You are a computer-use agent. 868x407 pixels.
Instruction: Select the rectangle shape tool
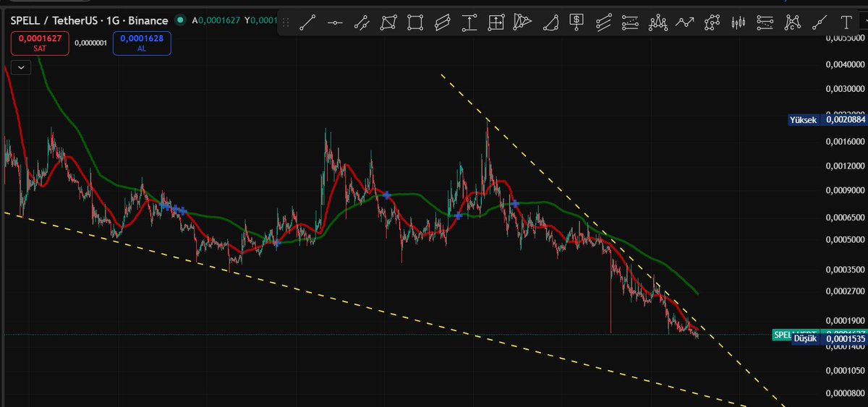pyautogui.click(x=415, y=22)
